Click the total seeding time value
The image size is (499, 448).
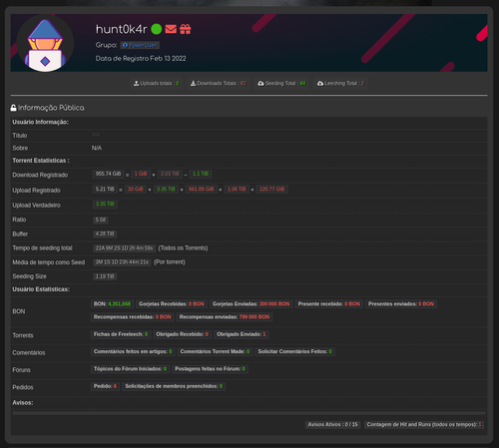click(124, 248)
